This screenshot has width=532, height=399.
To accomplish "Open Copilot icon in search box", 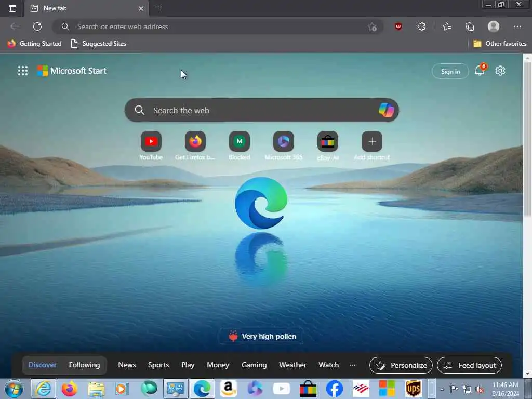I will tap(386, 110).
